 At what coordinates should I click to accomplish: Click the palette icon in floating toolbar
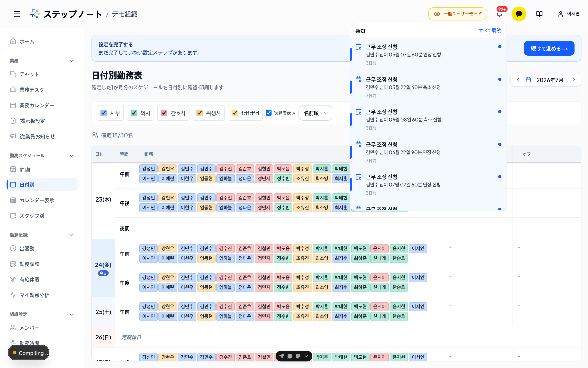[x=298, y=356]
